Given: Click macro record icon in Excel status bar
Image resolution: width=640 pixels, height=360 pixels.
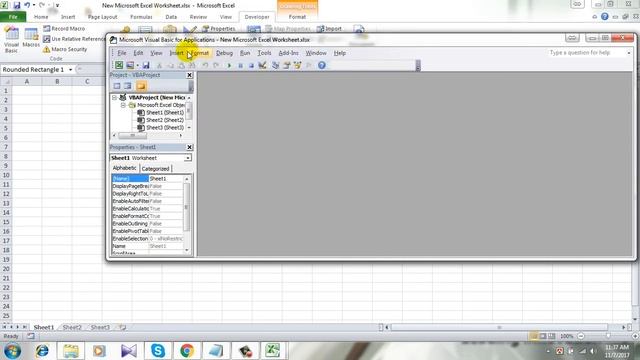Looking at the screenshot, I should click(x=31, y=336).
